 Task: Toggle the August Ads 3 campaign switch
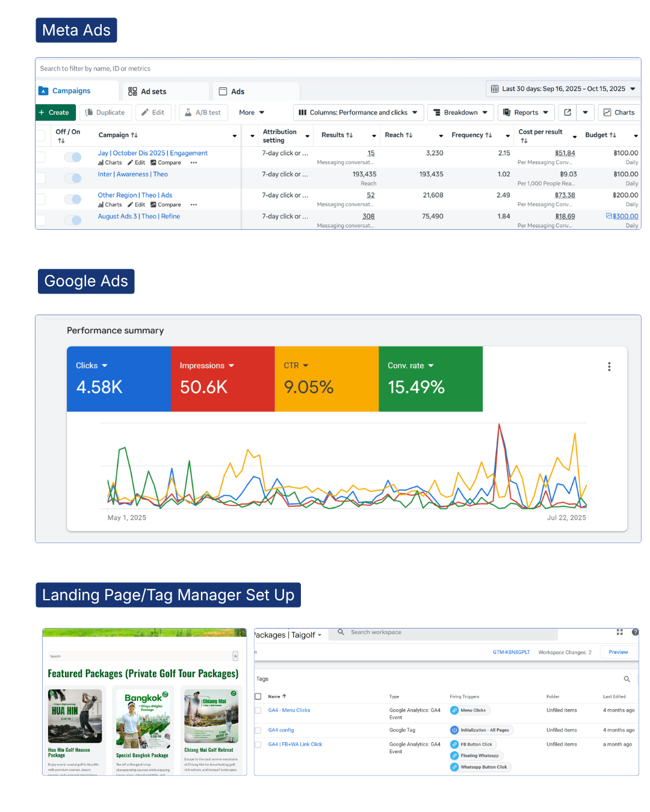(x=73, y=220)
